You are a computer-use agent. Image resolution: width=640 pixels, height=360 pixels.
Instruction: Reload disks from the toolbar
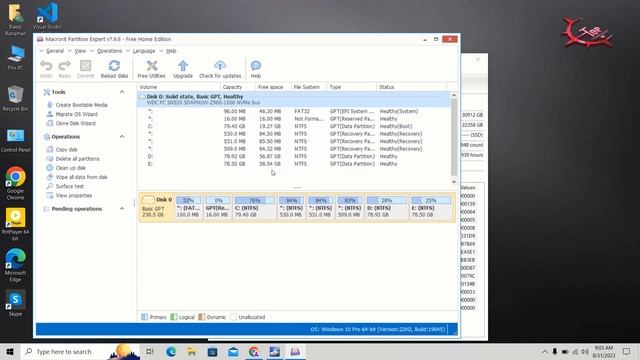pyautogui.click(x=114, y=69)
